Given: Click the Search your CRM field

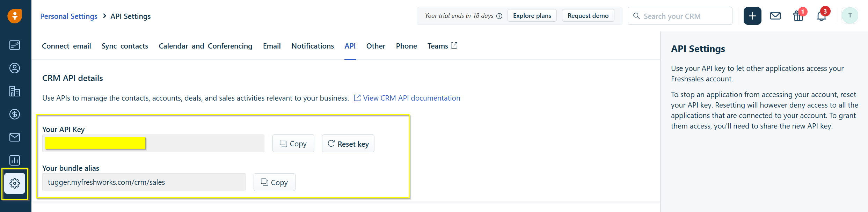Looking at the screenshot, I should (680, 16).
